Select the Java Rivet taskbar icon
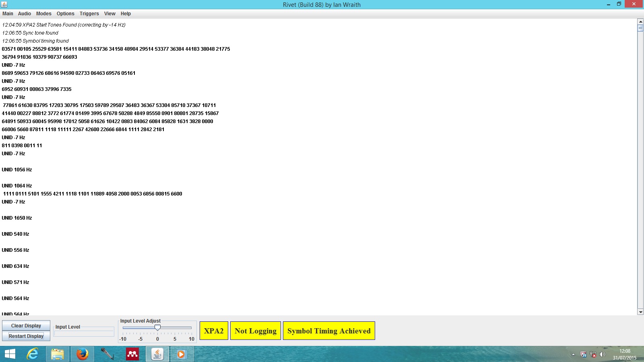Viewport: 644px width, 362px height. [x=157, y=354]
